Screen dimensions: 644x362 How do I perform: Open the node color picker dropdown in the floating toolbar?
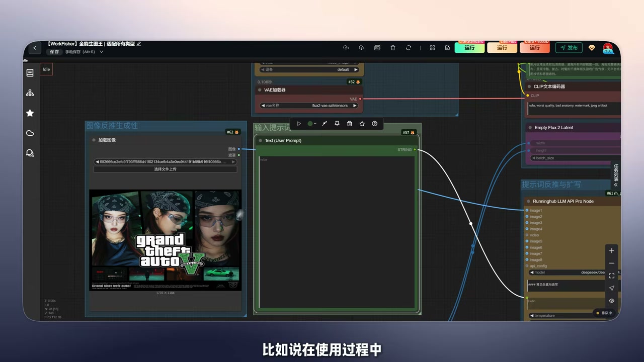312,124
